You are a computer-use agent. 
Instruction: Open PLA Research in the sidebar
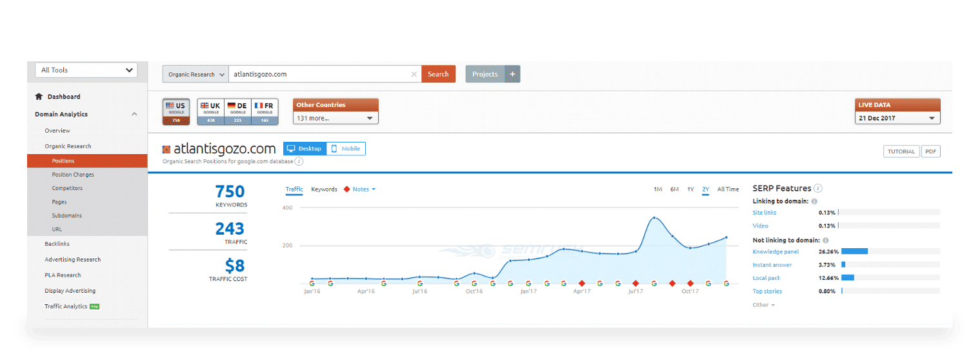(63, 275)
